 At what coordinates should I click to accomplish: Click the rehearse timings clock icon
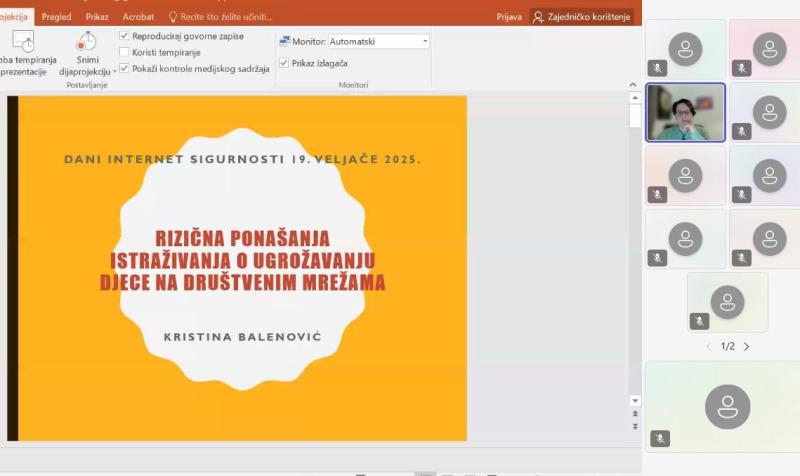pyautogui.click(x=22, y=41)
